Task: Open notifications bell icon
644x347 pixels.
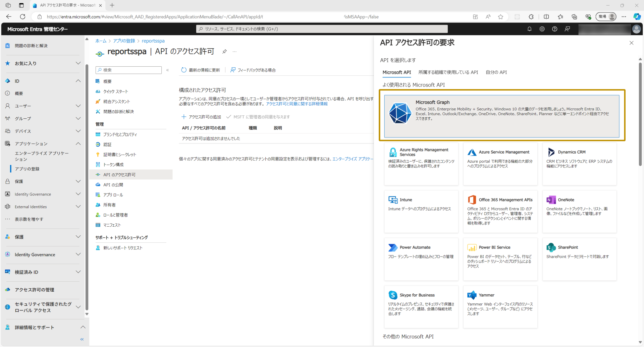Action: tap(529, 29)
